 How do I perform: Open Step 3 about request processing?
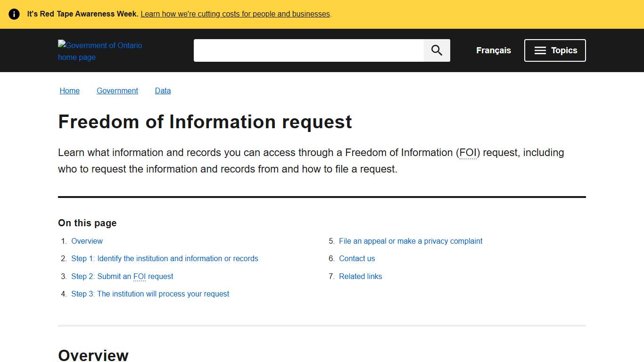coord(150,294)
